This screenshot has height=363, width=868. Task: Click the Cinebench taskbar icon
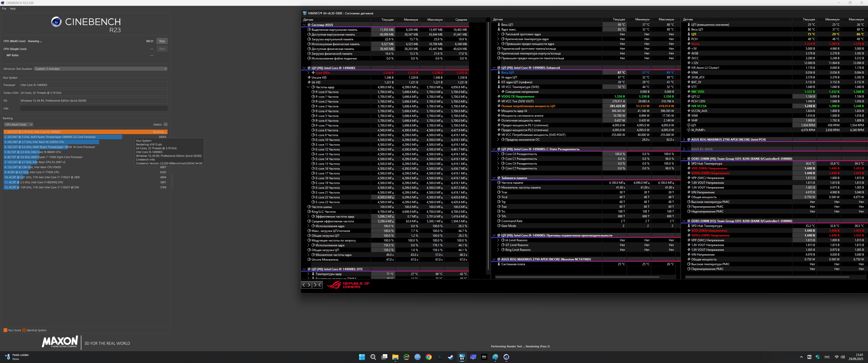coord(506,357)
